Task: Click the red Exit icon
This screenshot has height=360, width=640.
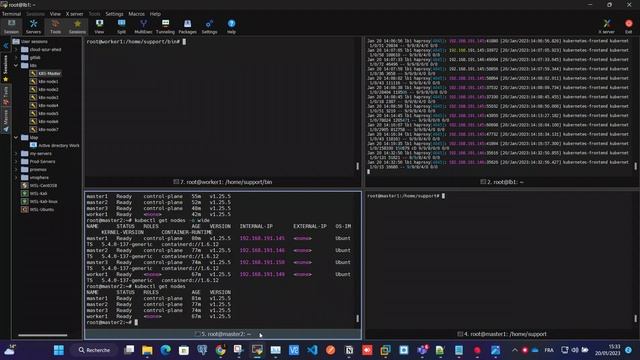Action: click(629, 26)
